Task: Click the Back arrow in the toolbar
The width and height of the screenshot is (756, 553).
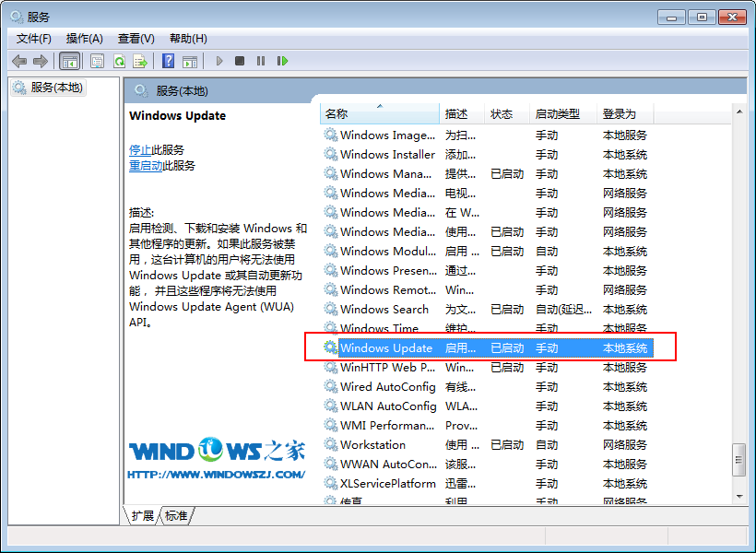Action: click(x=19, y=61)
